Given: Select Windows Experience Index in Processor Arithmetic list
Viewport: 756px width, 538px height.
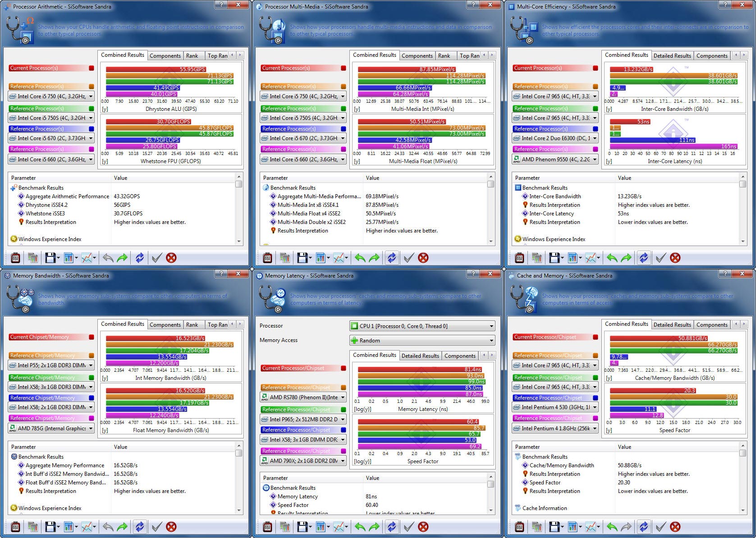Looking at the screenshot, I should pyautogui.click(x=50, y=239).
